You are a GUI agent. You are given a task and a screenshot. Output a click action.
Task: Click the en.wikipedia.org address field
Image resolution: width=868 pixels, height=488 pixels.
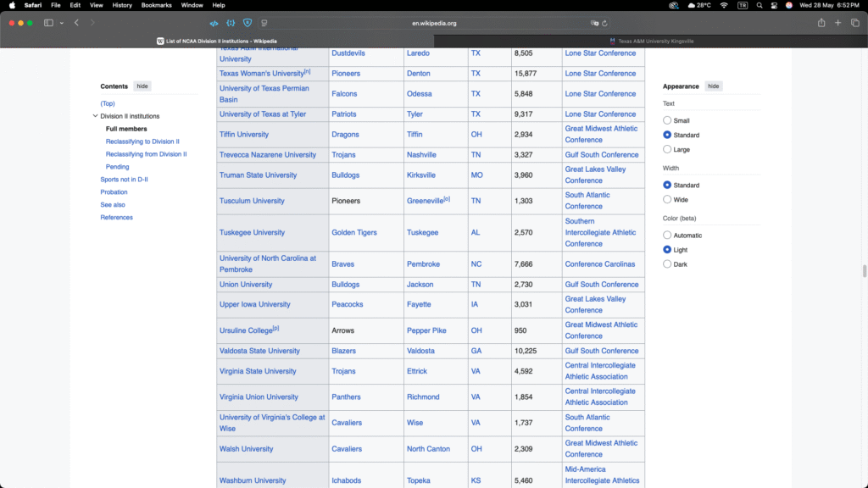pos(434,23)
